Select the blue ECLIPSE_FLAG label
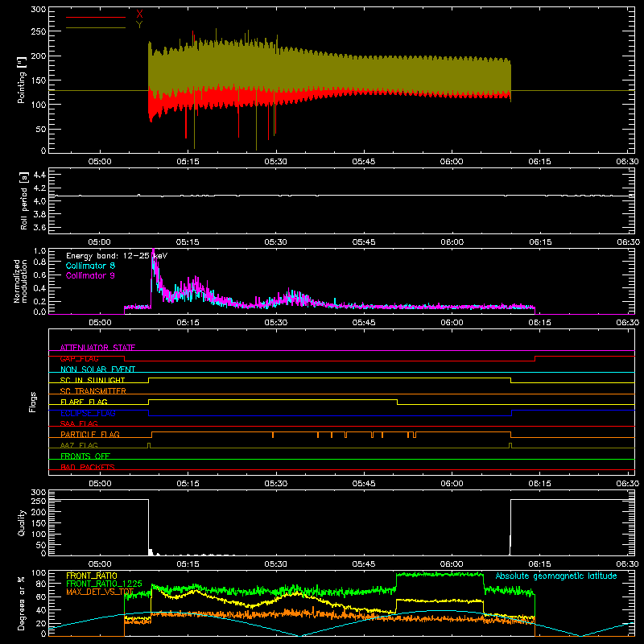This screenshot has width=644, height=644. (x=88, y=413)
